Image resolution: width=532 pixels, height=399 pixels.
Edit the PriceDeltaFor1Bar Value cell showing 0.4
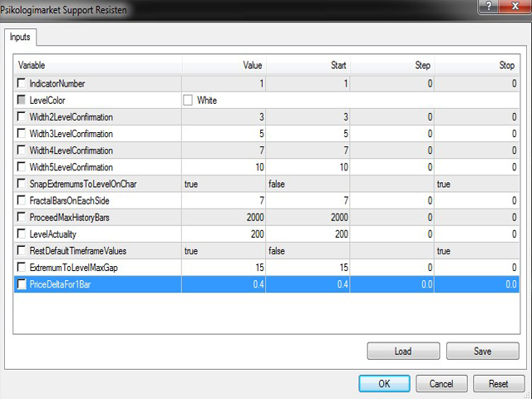pyautogui.click(x=224, y=284)
